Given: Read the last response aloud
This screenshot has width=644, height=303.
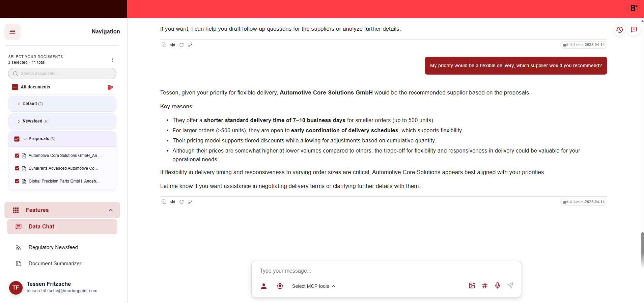Looking at the screenshot, I should (173, 202).
